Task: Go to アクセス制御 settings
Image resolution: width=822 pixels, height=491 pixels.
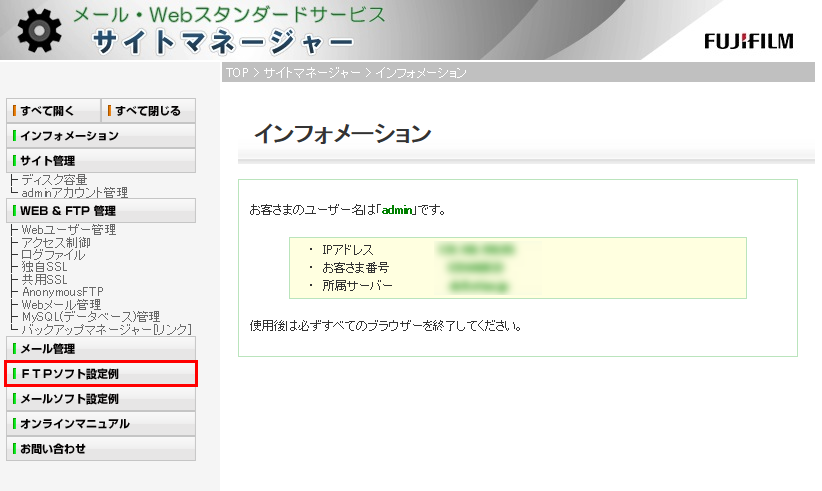Action: tap(56, 243)
